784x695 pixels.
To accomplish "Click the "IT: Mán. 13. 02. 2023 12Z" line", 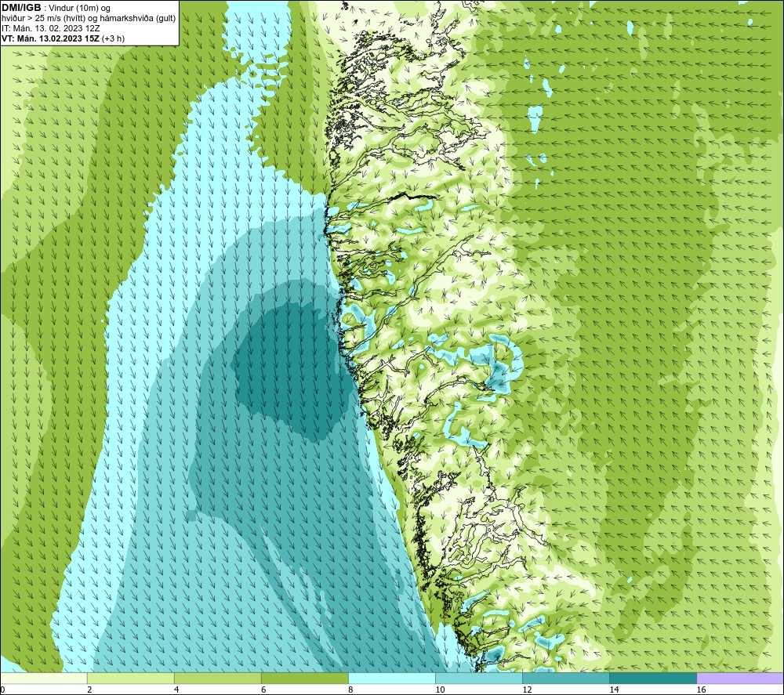I will [51, 28].
